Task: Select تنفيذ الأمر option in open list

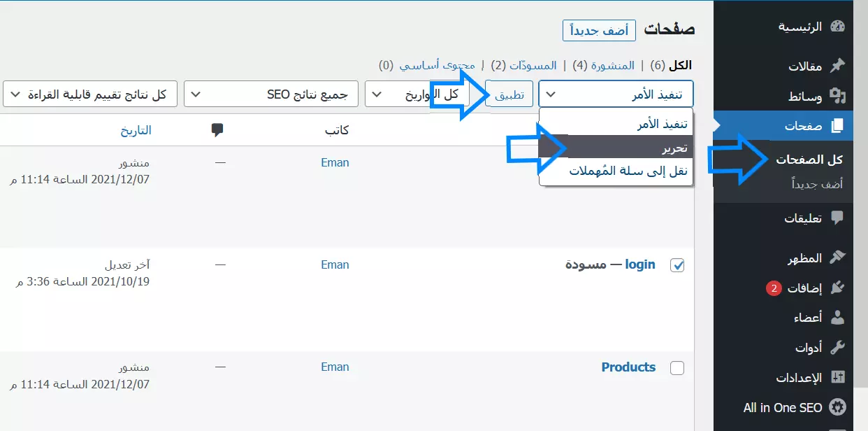Action: (x=616, y=124)
